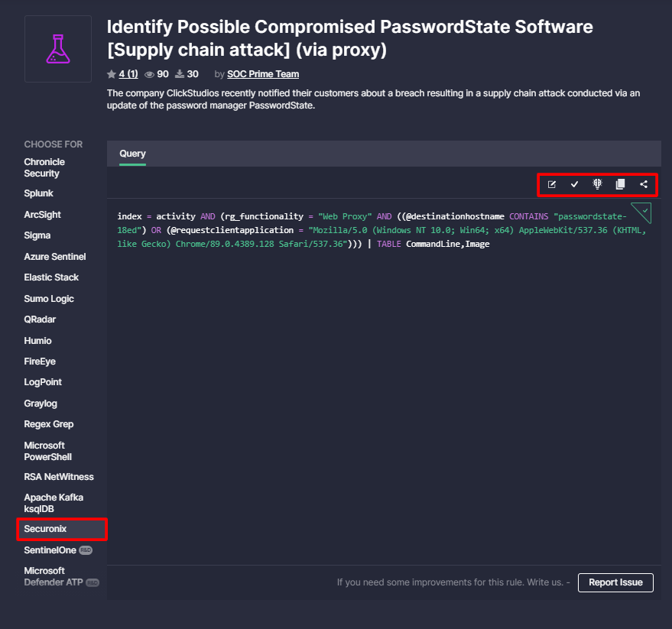Screen dimensions: 672x629
Task: Copy the query with the copy icon
Action: 620,184
